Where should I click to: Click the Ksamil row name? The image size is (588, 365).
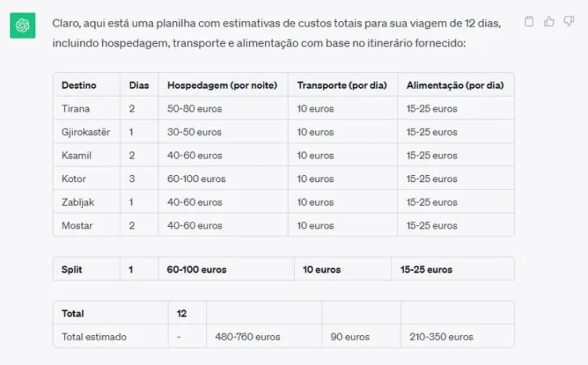[77, 155]
